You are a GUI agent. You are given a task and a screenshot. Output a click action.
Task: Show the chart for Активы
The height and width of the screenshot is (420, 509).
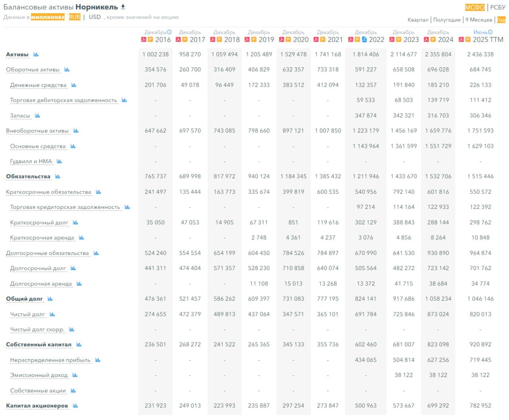pos(36,54)
